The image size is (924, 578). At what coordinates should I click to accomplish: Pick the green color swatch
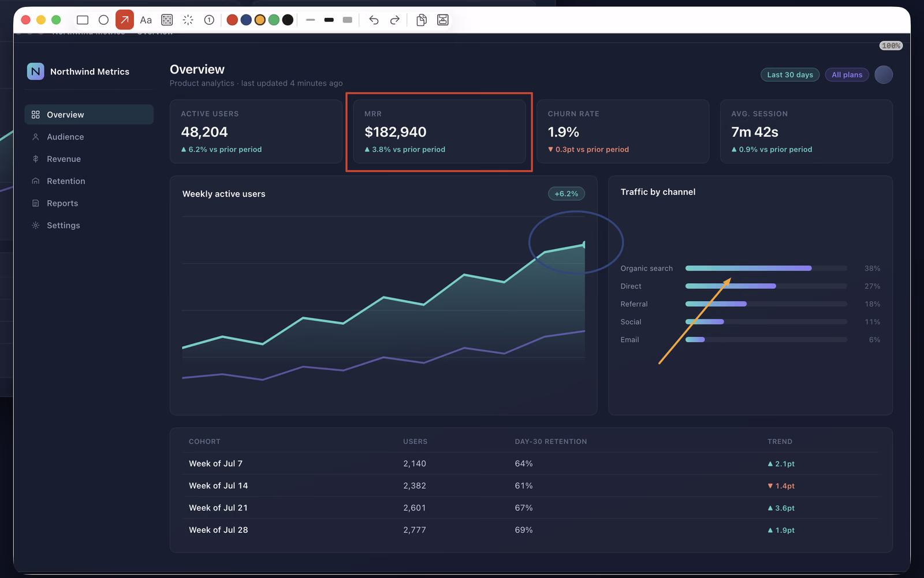pos(274,20)
